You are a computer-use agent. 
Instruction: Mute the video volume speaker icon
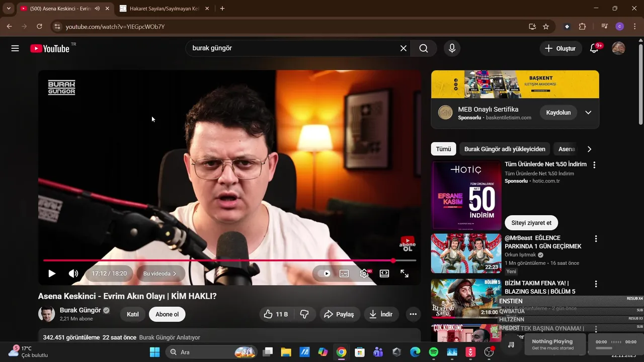pyautogui.click(x=73, y=274)
